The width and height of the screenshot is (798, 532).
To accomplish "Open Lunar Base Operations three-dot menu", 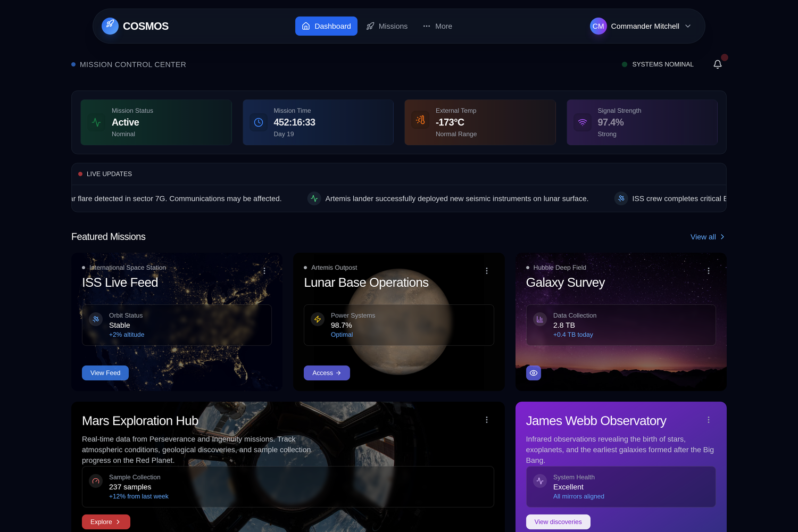I will [486, 271].
